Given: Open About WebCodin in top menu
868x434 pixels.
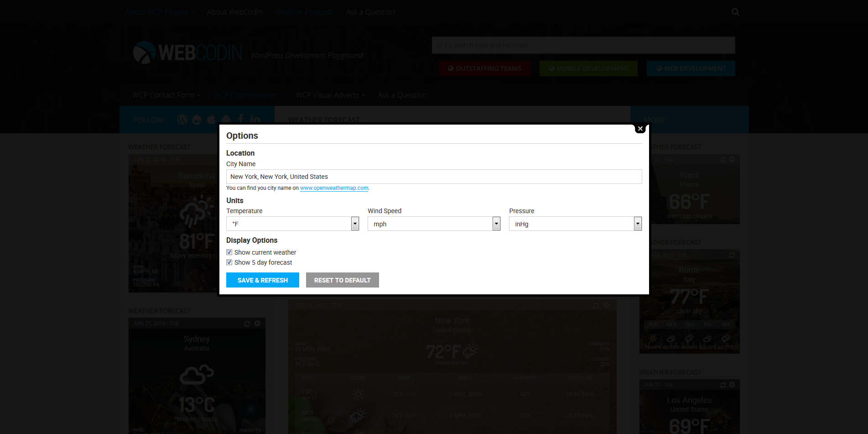Looking at the screenshot, I should pos(235,12).
